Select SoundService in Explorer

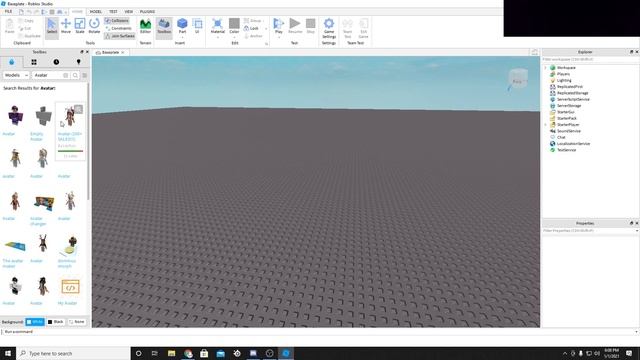tap(569, 131)
